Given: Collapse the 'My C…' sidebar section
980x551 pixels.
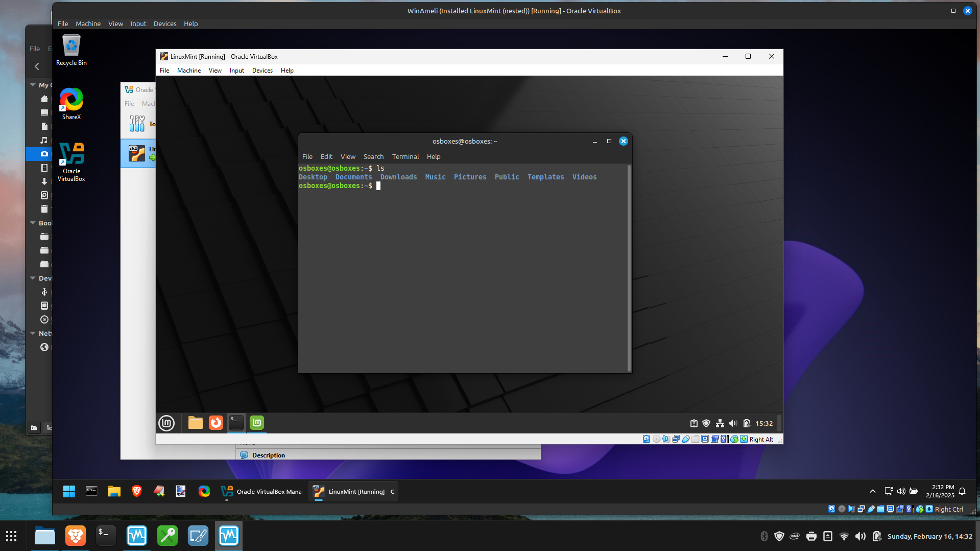Looking at the screenshot, I should (x=33, y=85).
